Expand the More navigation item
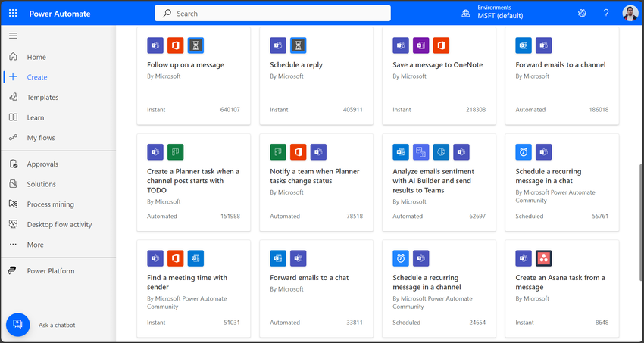The height and width of the screenshot is (343, 644). (35, 245)
